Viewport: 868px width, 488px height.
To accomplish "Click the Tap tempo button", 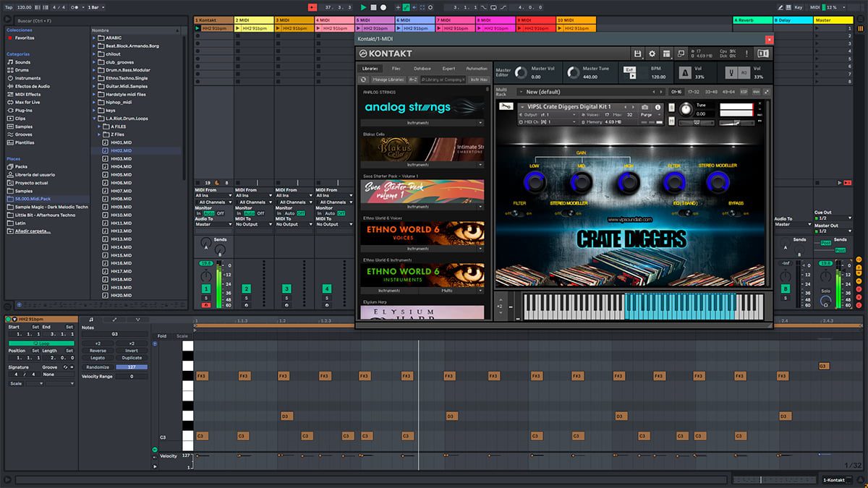I will pos(9,7).
